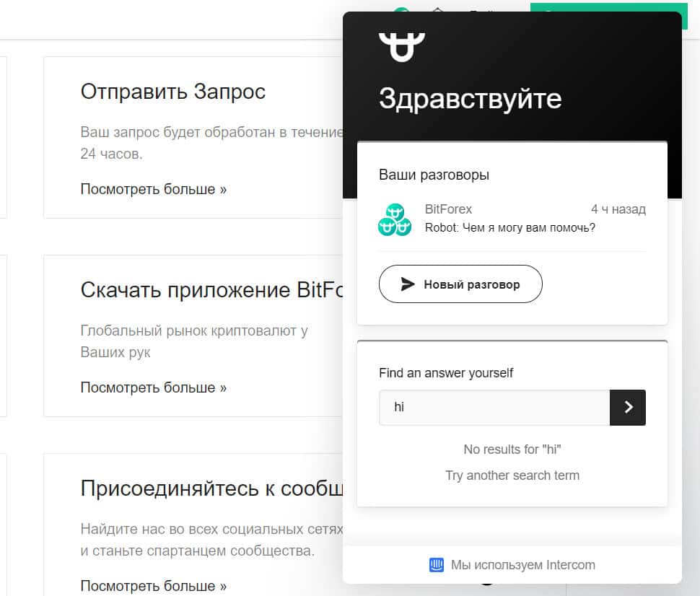Click Посмотреть больше under Скачать приложение
Image resolution: width=700 pixels, height=596 pixels.
click(x=154, y=387)
